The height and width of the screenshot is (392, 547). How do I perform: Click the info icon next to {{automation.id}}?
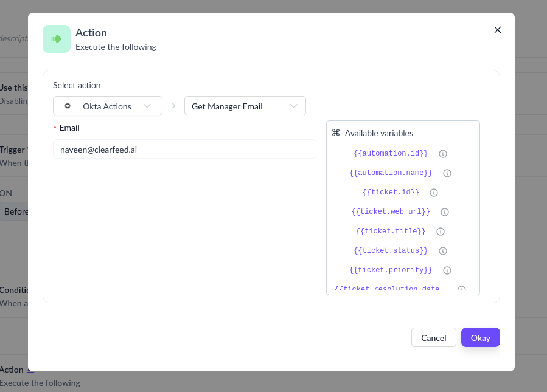point(443,154)
